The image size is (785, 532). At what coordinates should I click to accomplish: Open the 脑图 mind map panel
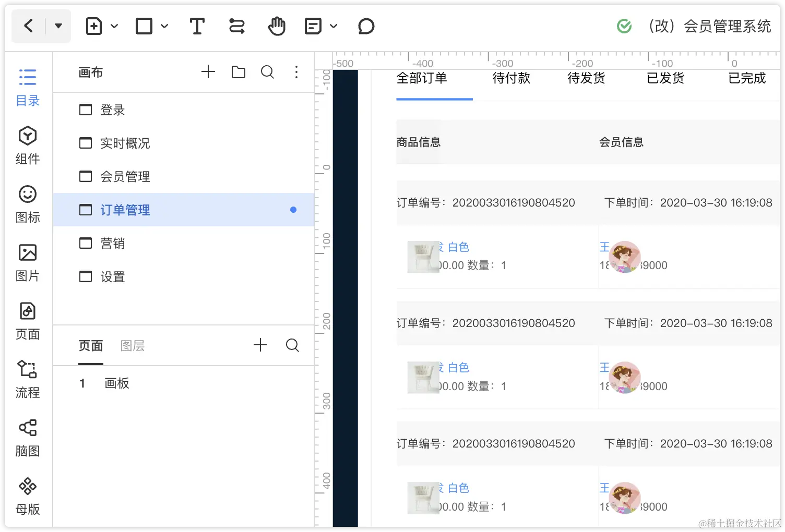(28, 438)
